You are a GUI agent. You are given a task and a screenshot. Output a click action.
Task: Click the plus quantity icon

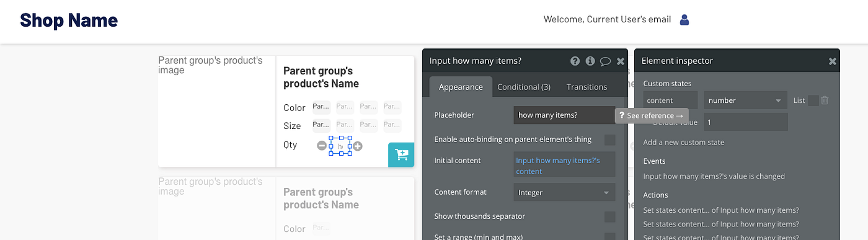click(358, 146)
